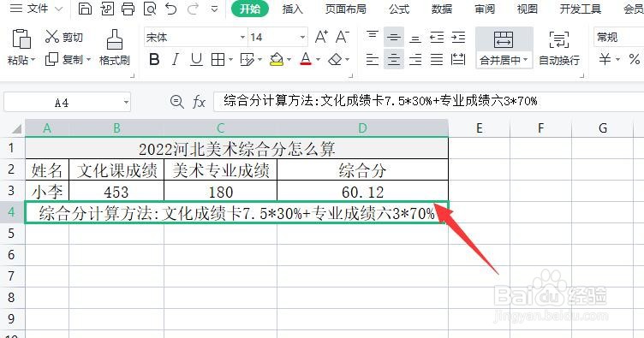Image resolution: width=644 pixels, height=338 pixels.
Task: Expand the font size 14 dropdown
Action: pos(302,38)
